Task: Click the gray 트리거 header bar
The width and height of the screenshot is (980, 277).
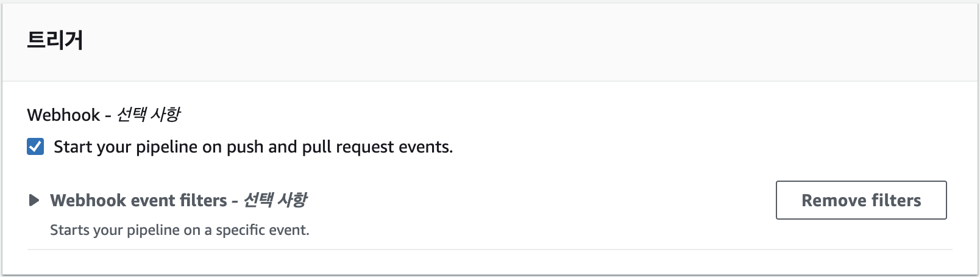Action: pos(490,41)
